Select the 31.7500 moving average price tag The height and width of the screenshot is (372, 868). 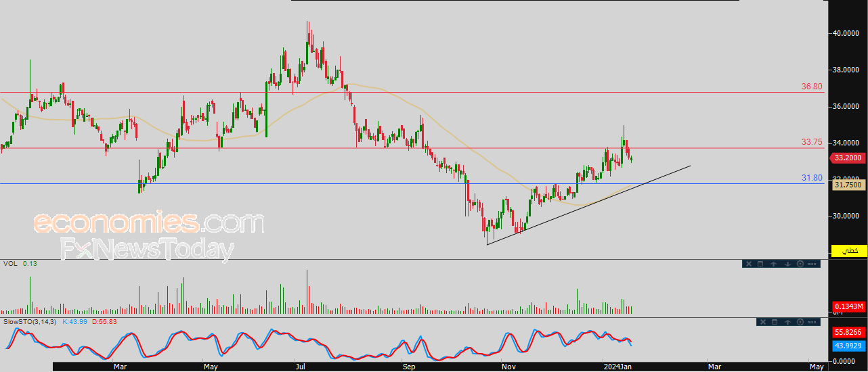(848, 184)
